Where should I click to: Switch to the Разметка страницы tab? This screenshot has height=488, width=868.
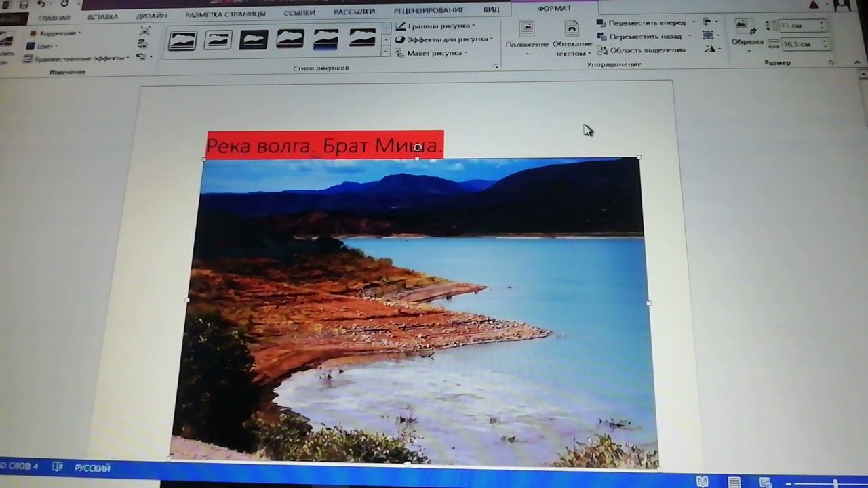[226, 14]
